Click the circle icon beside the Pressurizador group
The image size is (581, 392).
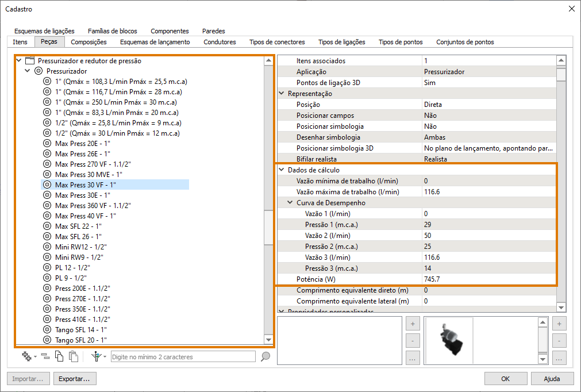39,71
